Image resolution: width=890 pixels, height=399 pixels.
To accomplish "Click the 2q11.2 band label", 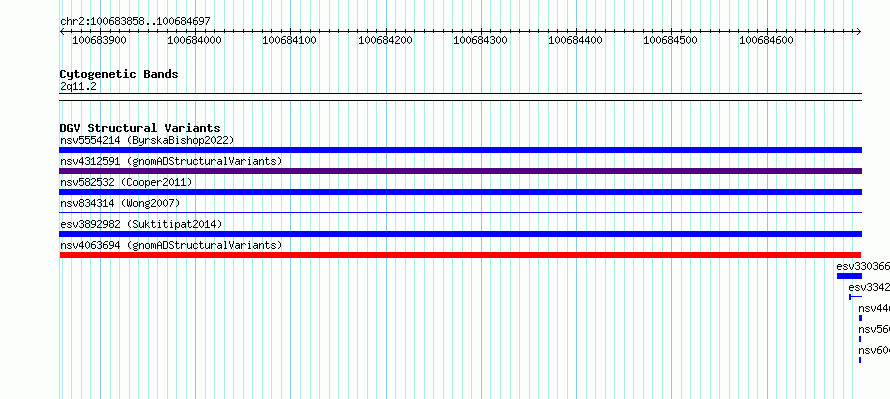I will 78,86.
